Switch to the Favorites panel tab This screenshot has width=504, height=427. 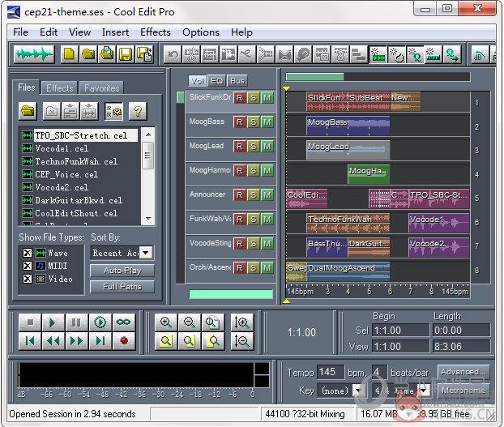click(x=101, y=88)
